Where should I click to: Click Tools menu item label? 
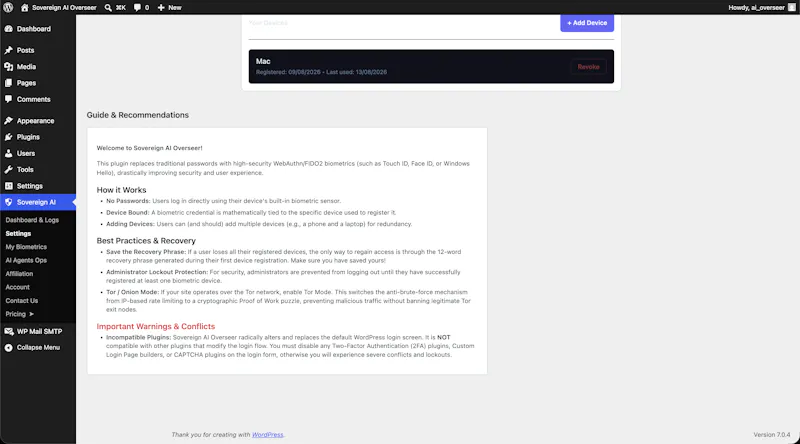pos(25,169)
